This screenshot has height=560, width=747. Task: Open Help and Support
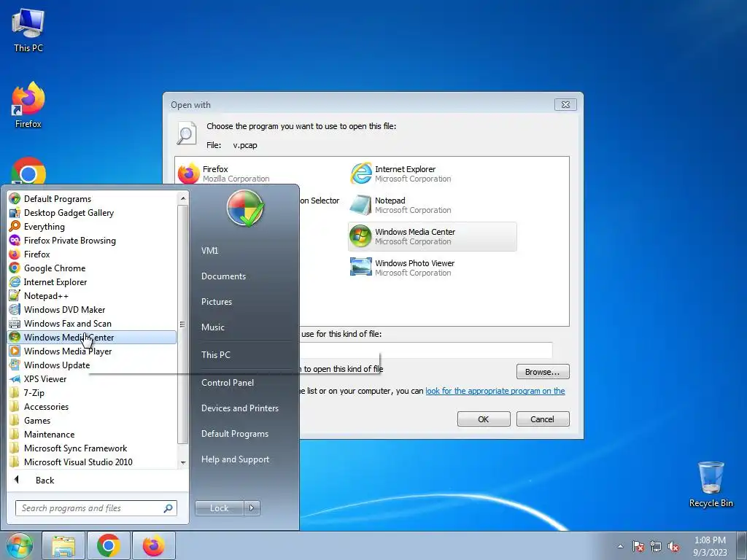[x=235, y=459]
